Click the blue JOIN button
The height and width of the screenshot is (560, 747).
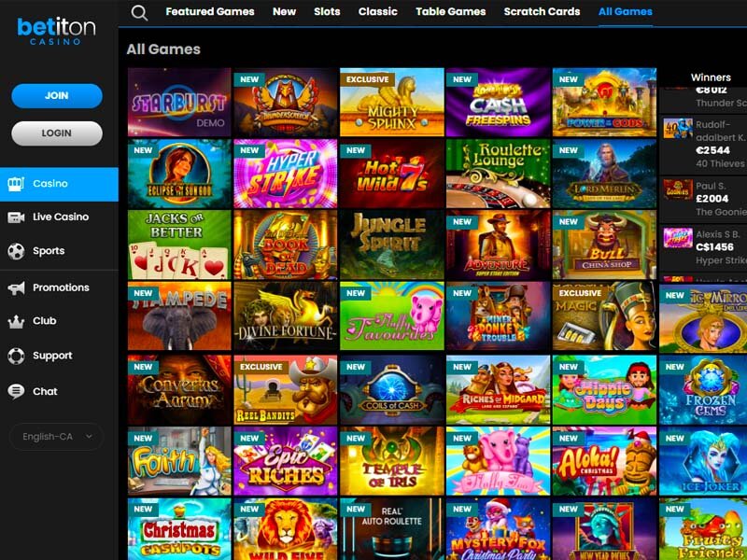tap(57, 96)
